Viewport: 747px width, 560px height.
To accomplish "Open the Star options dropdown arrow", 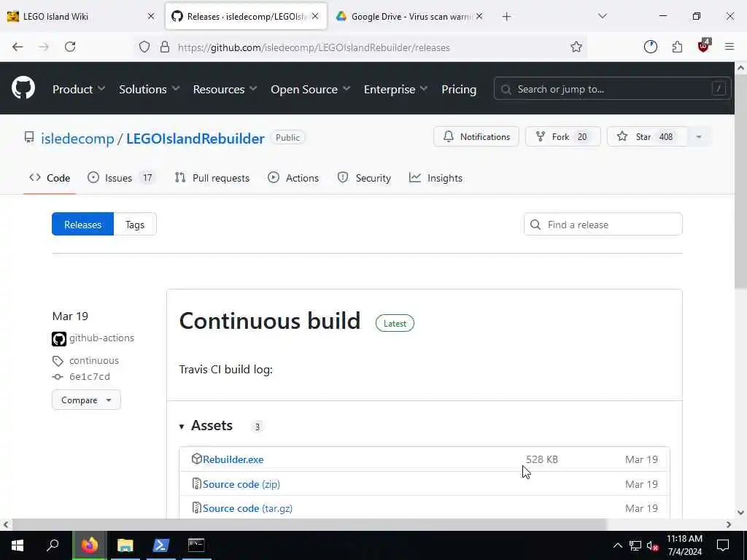I will click(x=698, y=137).
